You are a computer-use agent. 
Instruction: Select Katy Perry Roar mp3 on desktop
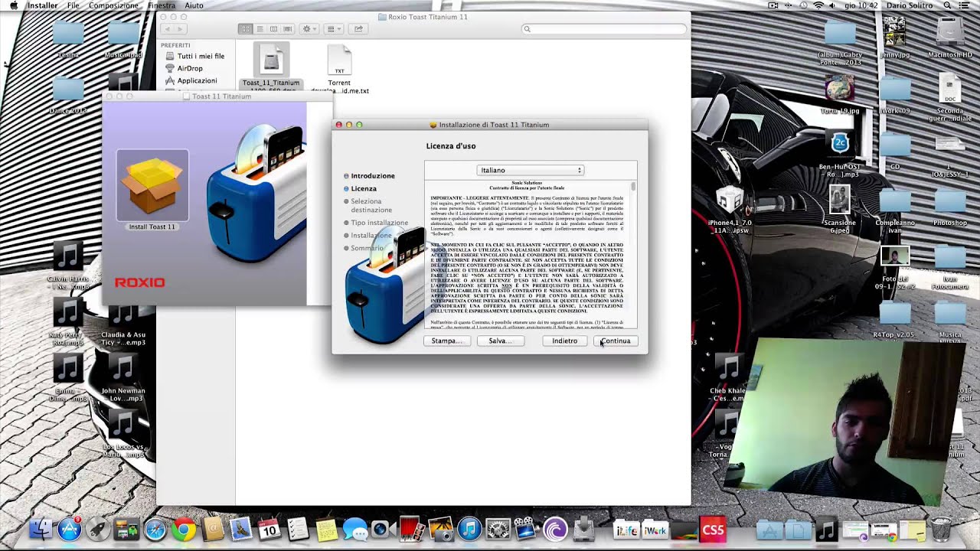[67, 322]
